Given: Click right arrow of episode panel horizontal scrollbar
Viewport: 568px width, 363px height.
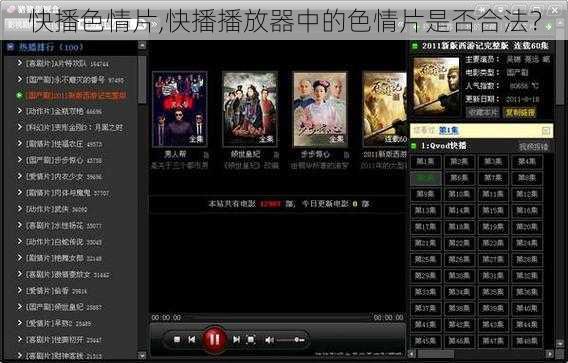Looking at the screenshot, I should click(550, 354).
